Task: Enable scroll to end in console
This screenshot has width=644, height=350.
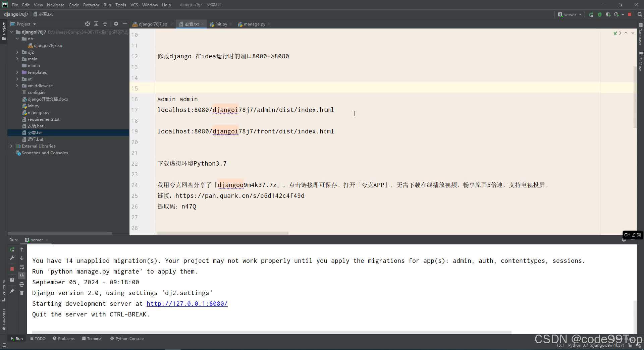Action: coord(22,276)
